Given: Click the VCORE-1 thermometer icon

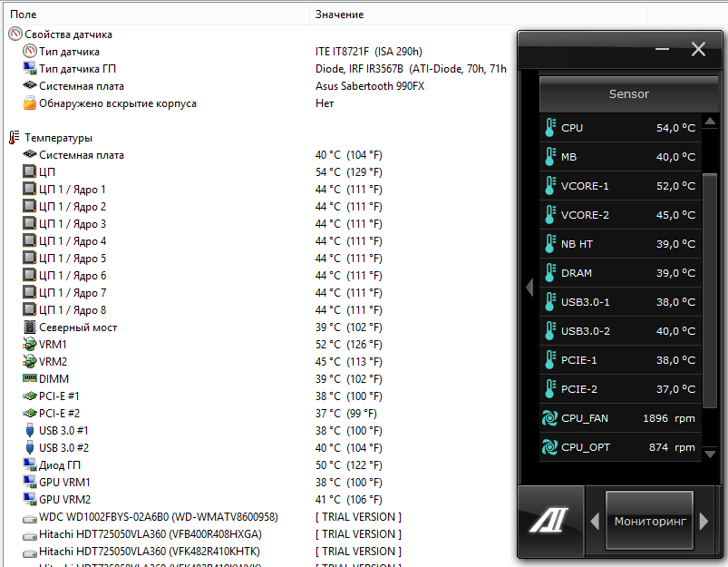Looking at the screenshot, I should (x=550, y=185).
